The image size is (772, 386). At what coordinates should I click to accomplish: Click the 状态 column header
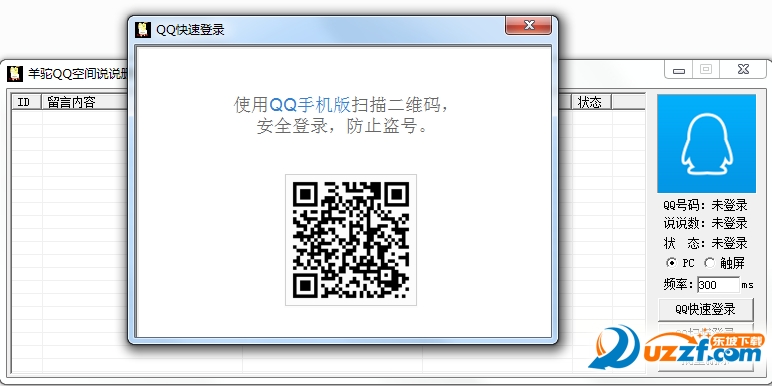pyautogui.click(x=591, y=102)
